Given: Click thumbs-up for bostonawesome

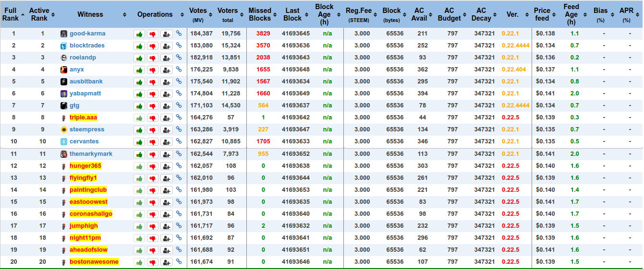Looking at the screenshot, I should [x=139, y=262].
